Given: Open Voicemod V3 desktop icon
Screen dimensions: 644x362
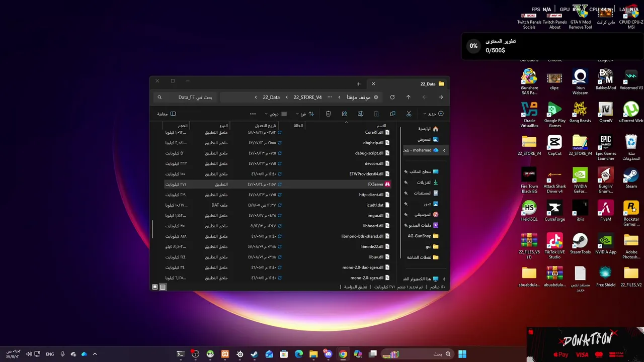Looking at the screenshot, I should 631,79.
